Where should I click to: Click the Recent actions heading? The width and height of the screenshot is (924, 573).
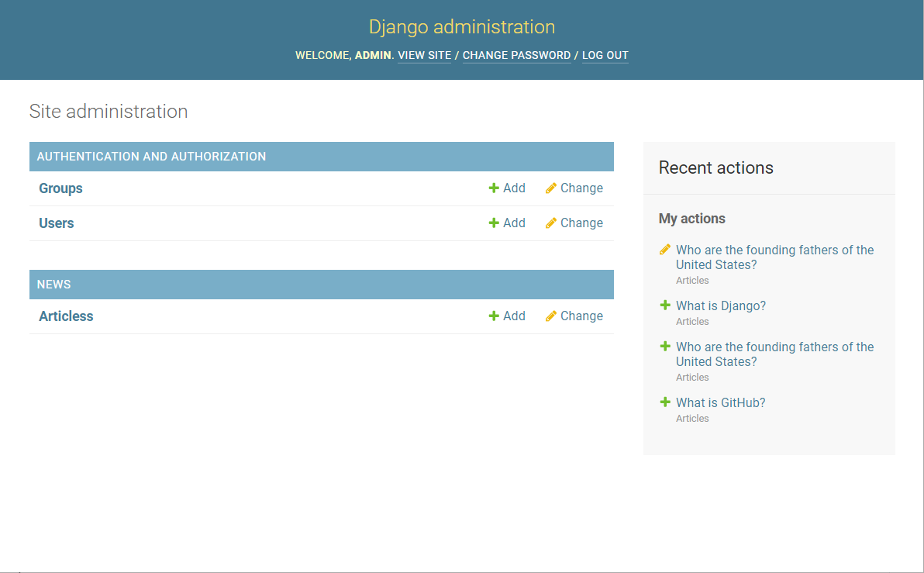coord(716,168)
